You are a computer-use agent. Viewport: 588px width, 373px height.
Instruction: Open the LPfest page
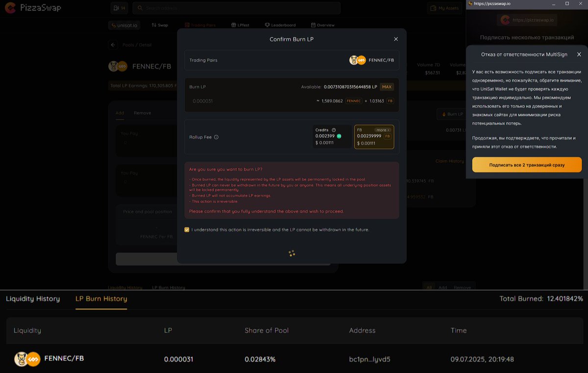pyautogui.click(x=240, y=25)
